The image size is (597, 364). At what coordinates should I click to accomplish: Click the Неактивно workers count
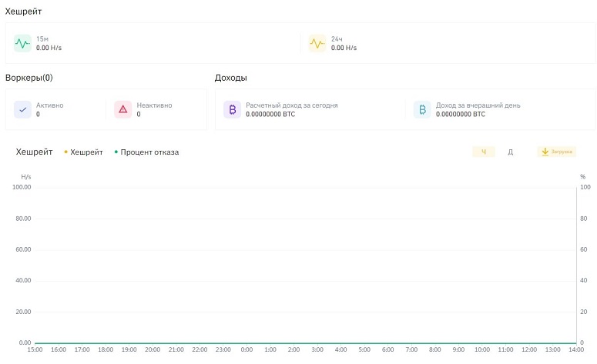[139, 114]
